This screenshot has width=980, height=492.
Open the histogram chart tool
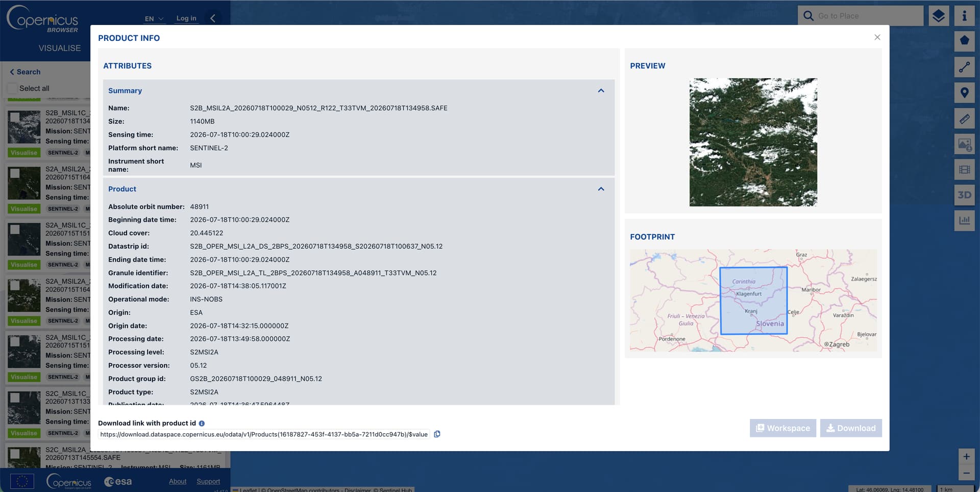(x=964, y=221)
